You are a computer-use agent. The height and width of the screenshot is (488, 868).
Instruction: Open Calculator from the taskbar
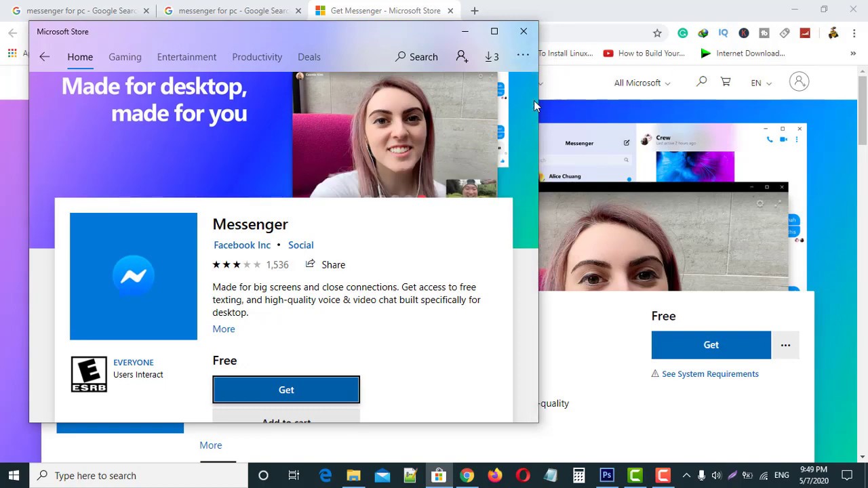click(579, 476)
